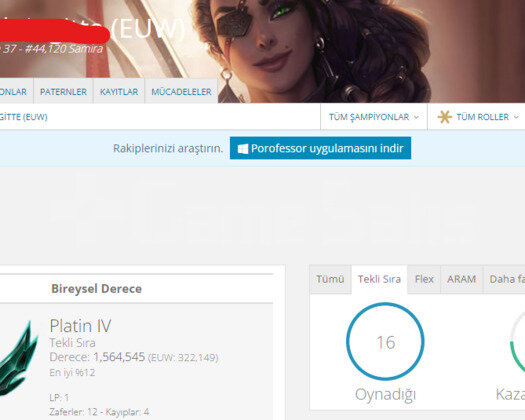Click the Porofessor uygulamasını indir button
This screenshot has height=420, width=525.
point(320,148)
